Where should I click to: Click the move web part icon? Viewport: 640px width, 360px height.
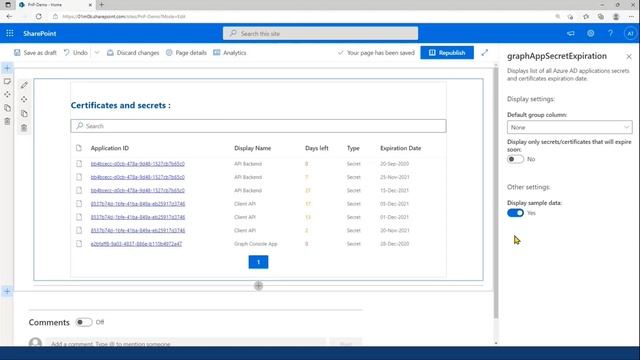[x=24, y=99]
